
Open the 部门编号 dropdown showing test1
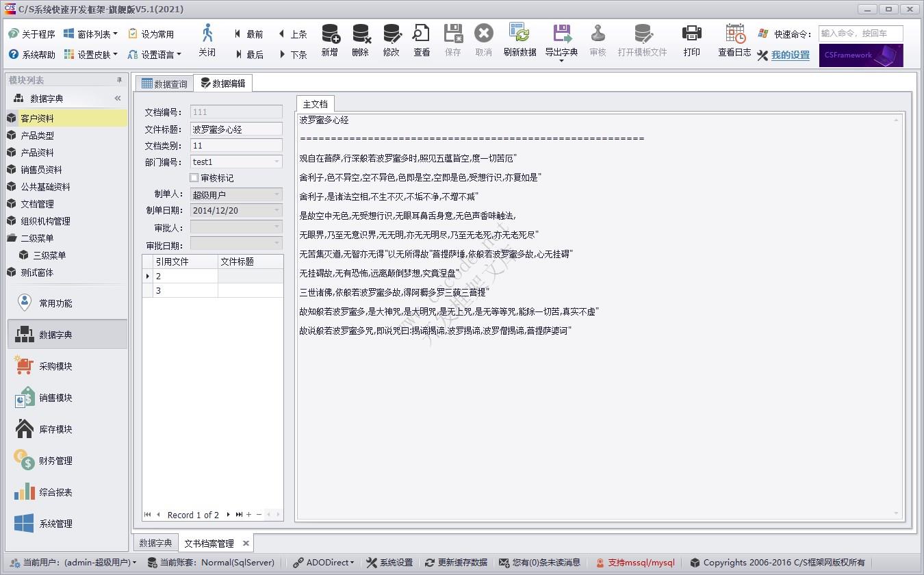278,161
